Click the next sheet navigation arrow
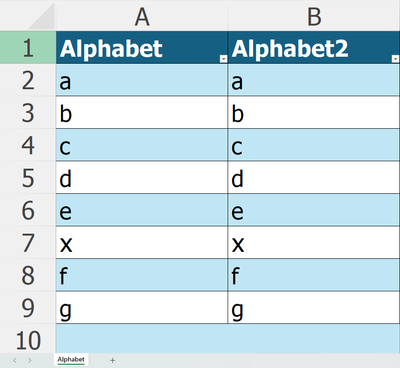This screenshot has height=368, width=400. tap(30, 360)
